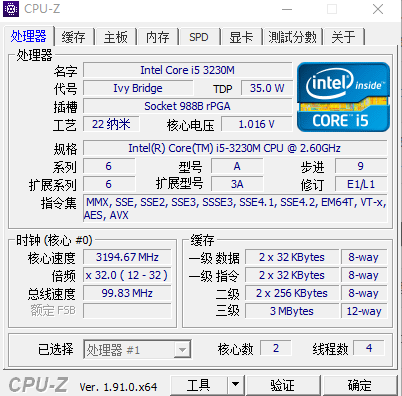The image size is (402, 396).
Task: Open the 内存 tab
Action: coord(158,37)
